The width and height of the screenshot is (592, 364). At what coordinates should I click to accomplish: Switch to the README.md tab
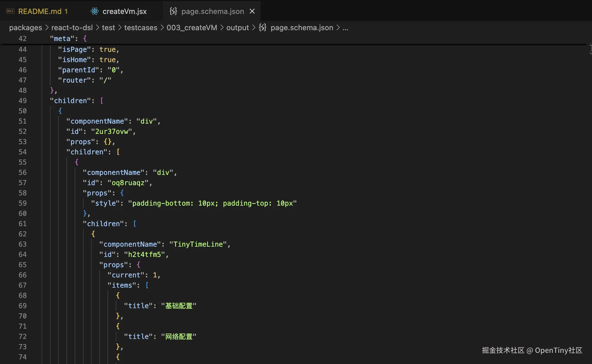click(40, 11)
